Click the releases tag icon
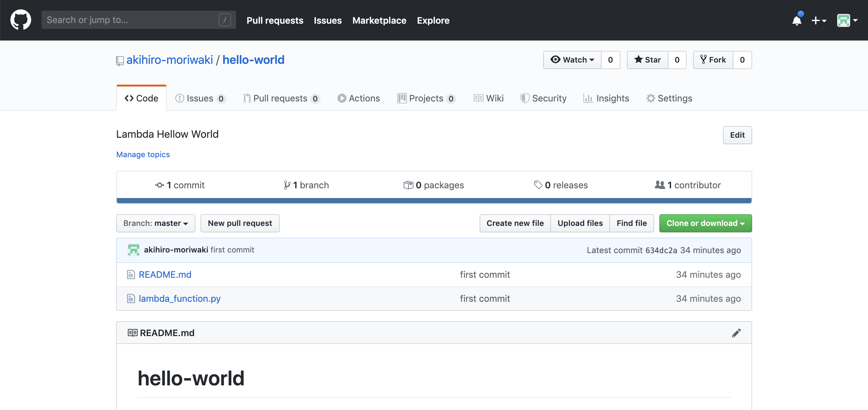 538,185
